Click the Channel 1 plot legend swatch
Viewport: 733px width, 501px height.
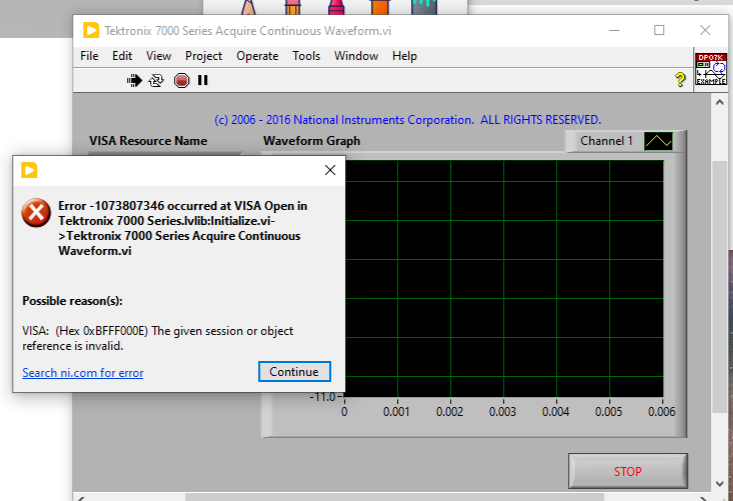coord(658,141)
